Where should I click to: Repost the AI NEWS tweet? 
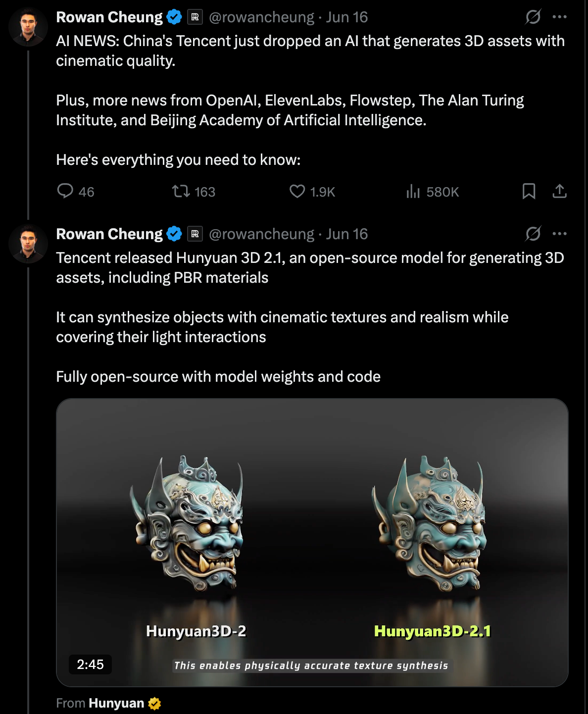pos(194,192)
